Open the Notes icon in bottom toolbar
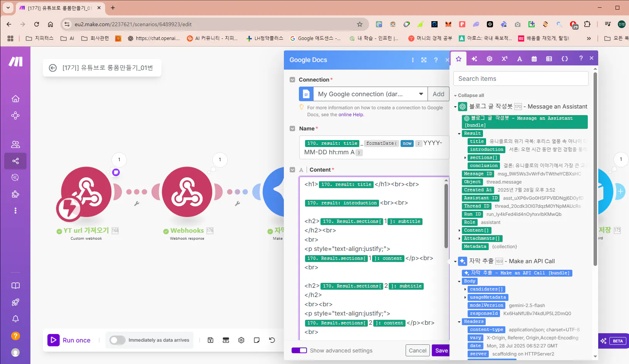This screenshot has height=364, width=629. pyautogui.click(x=257, y=340)
